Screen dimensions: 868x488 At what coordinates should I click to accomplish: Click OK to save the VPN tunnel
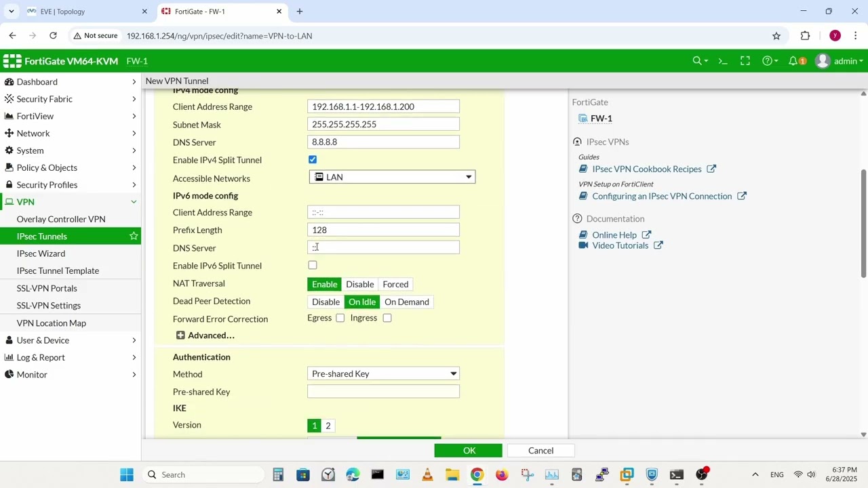click(x=469, y=451)
